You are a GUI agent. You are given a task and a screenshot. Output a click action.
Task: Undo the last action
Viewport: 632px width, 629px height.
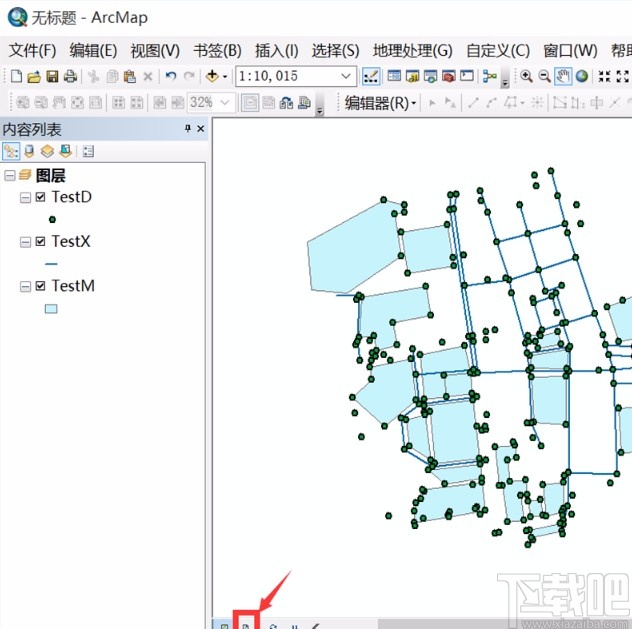[x=171, y=76]
